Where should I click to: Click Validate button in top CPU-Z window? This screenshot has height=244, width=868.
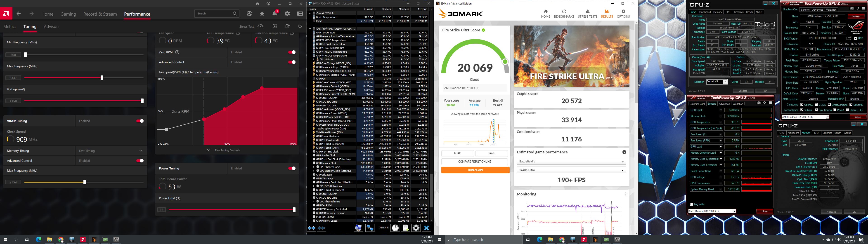point(743,91)
